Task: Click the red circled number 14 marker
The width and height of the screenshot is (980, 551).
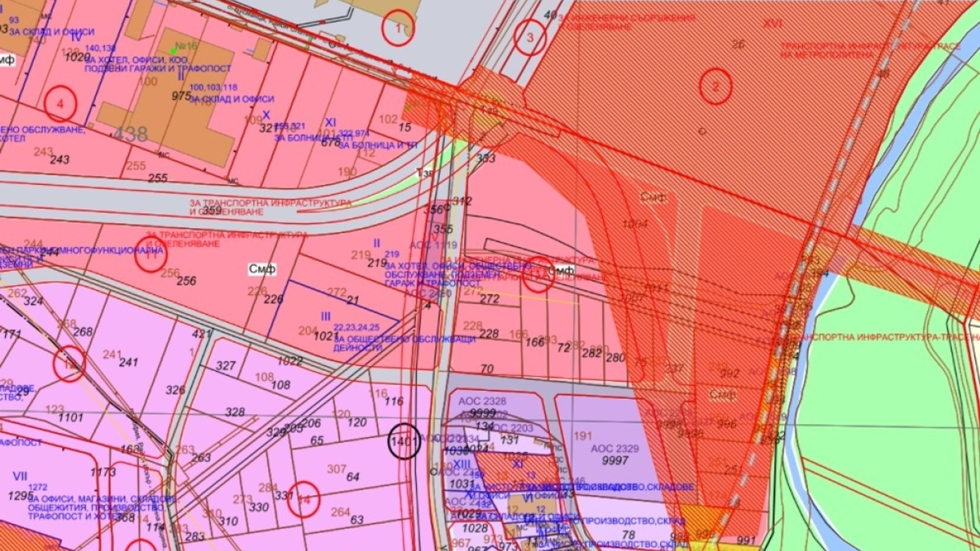Action: [x=304, y=500]
